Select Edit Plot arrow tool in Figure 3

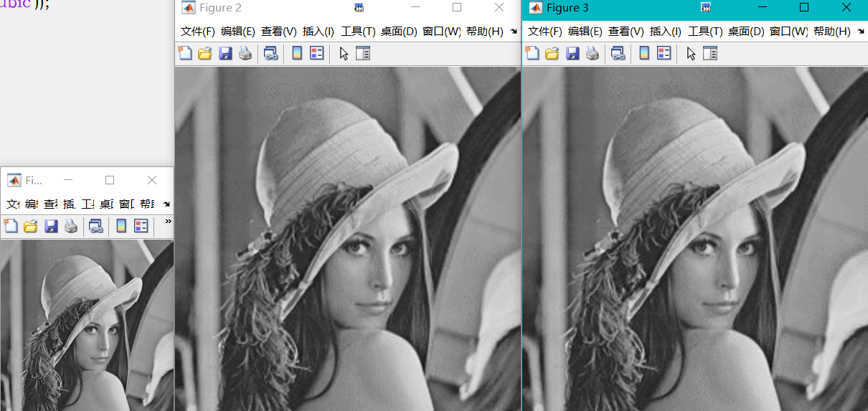pos(691,53)
